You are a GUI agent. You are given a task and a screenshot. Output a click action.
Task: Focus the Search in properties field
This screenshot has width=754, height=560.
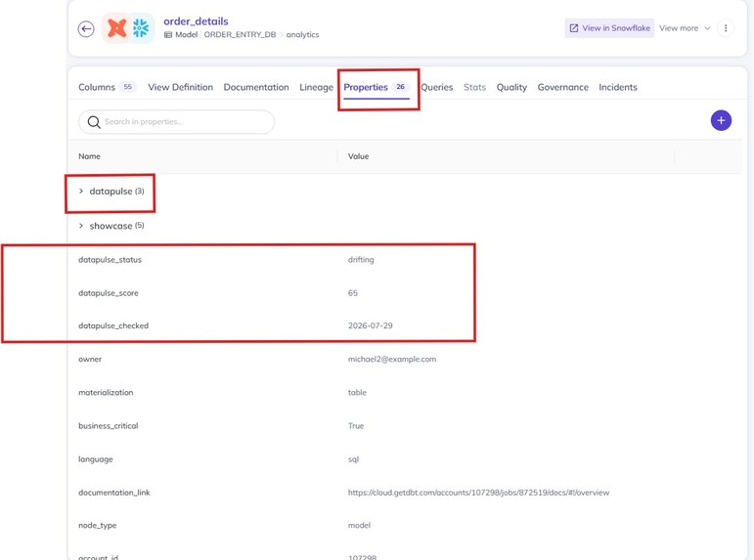pos(176,122)
